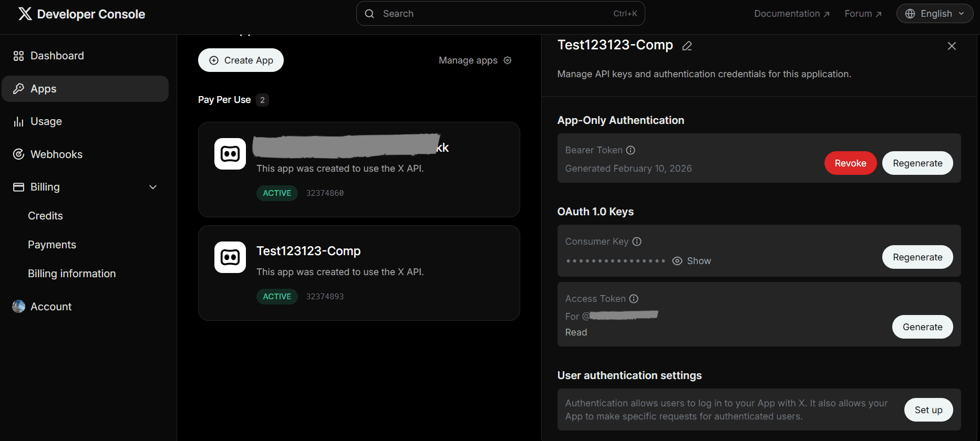
Task: Revoke the Bearer Token
Action: [x=850, y=163]
